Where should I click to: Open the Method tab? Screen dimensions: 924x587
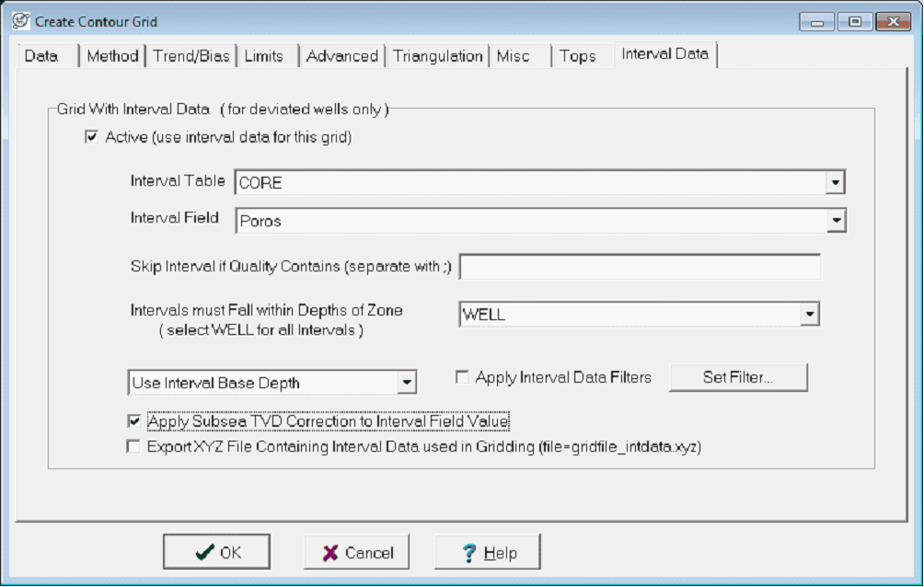click(x=112, y=56)
